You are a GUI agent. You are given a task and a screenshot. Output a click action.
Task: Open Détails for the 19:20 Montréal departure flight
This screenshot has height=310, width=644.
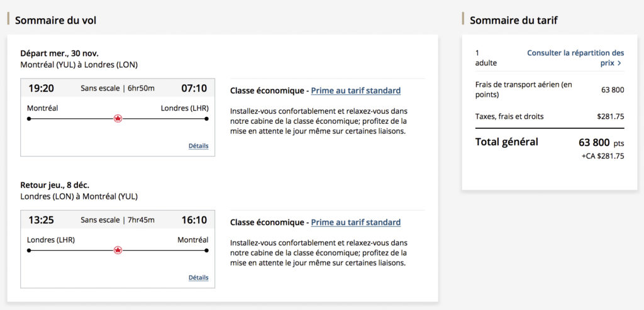coord(198,146)
